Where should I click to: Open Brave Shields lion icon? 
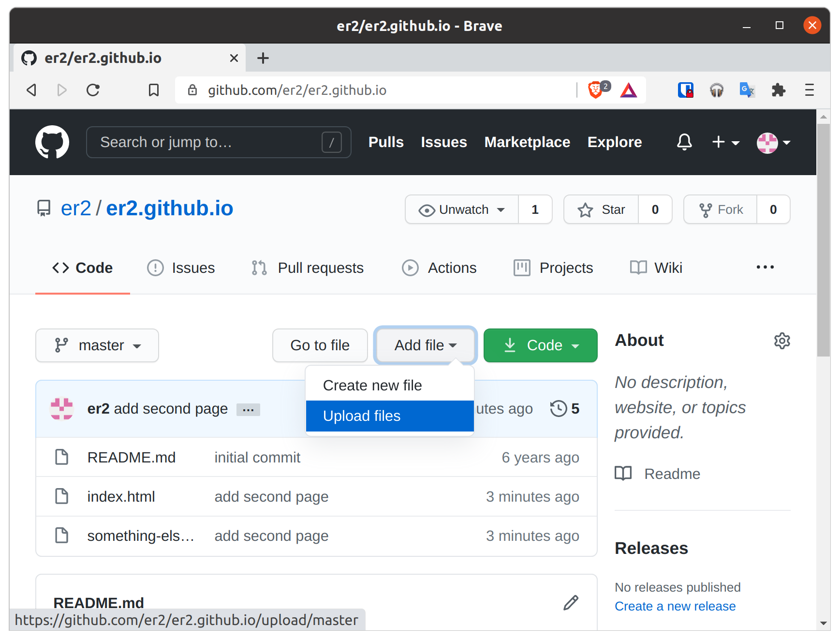click(x=597, y=90)
